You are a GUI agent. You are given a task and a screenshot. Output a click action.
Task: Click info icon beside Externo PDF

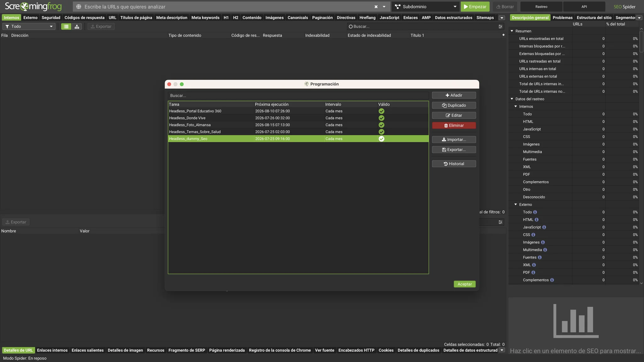[533, 272]
